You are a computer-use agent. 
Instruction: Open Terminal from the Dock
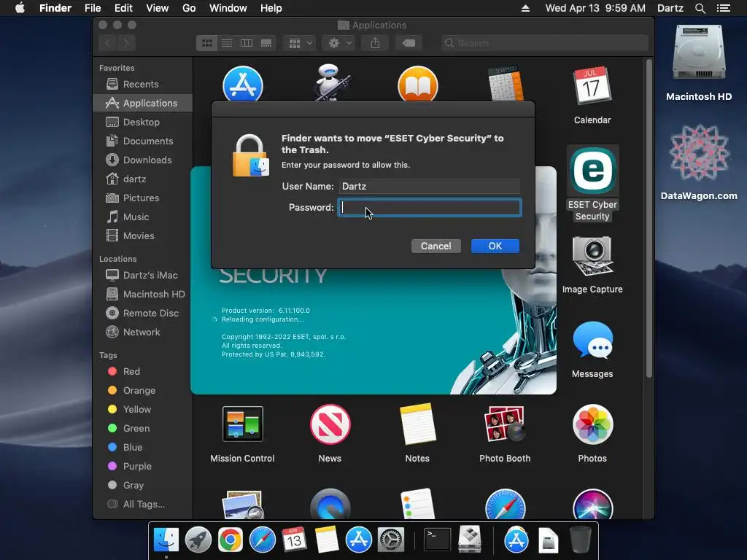tap(438, 540)
